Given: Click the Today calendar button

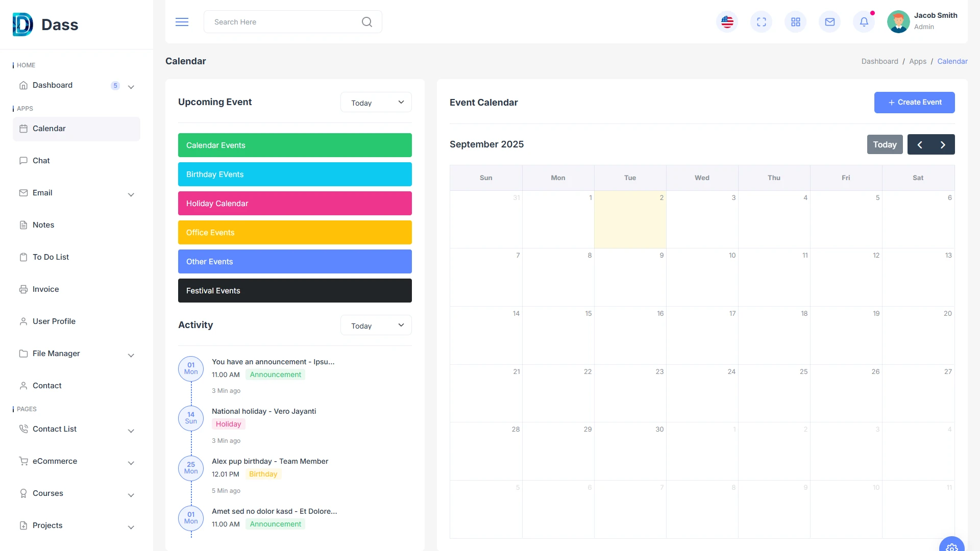Looking at the screenshot, I should tap(885, 145).
